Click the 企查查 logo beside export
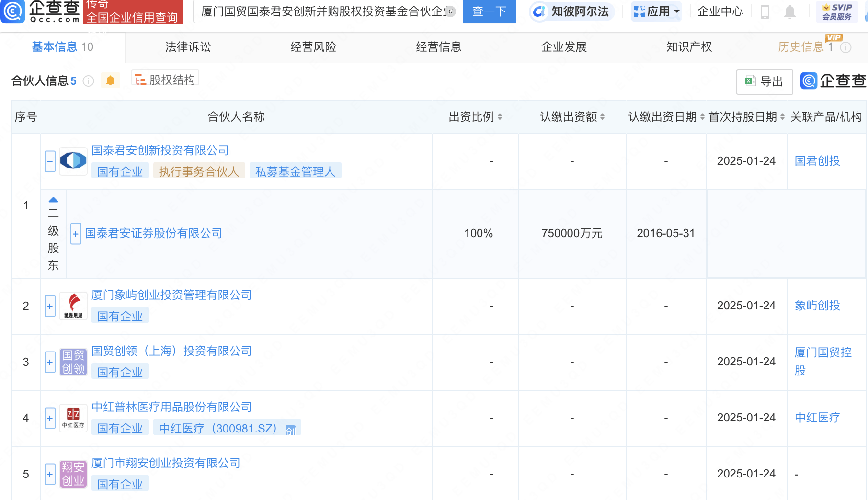 834,81
